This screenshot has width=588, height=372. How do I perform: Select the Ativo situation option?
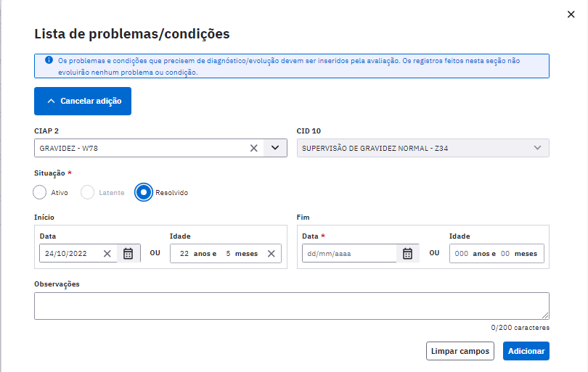[39, 193]
